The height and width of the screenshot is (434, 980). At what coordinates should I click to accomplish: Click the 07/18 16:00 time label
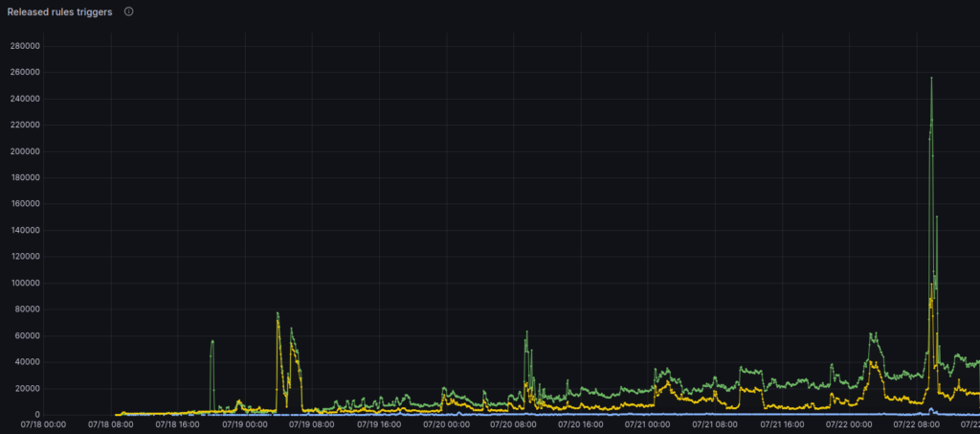[178, 424]
